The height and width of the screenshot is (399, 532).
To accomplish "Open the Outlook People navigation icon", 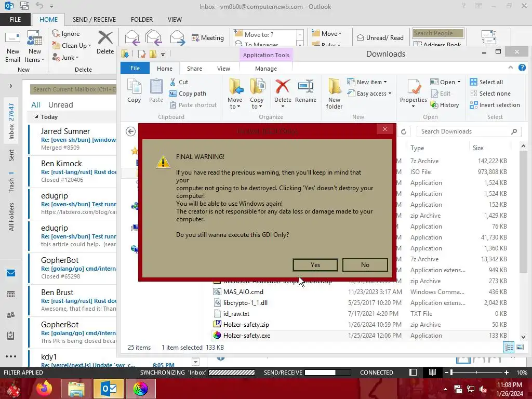I will click(10, 315).
